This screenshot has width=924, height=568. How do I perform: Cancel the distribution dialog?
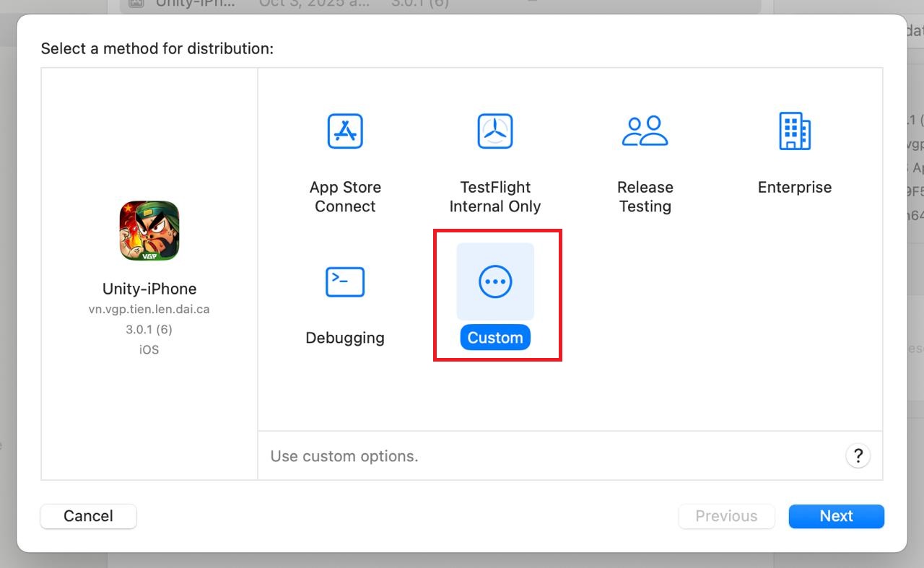click(x=88, y=516)
